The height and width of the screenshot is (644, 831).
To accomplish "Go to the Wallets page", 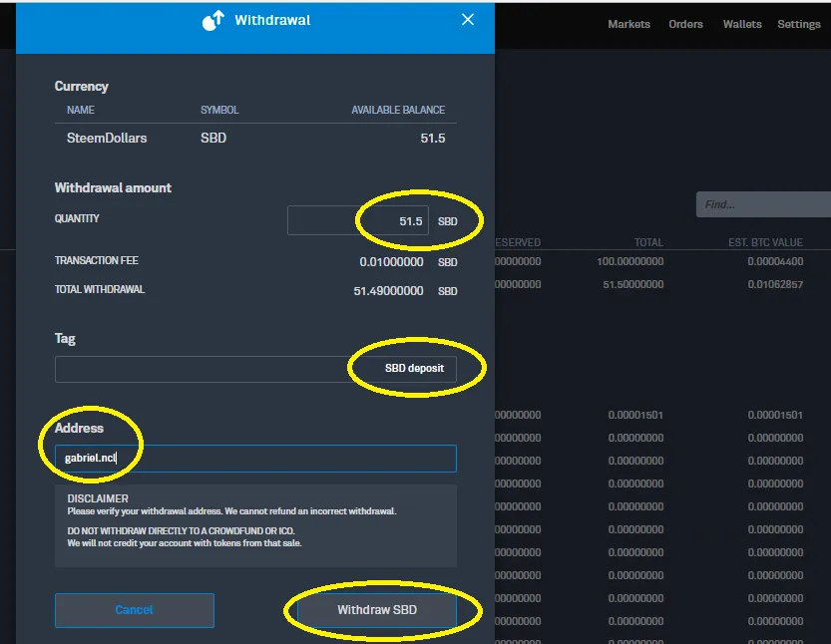I will [x=742, y=24].
